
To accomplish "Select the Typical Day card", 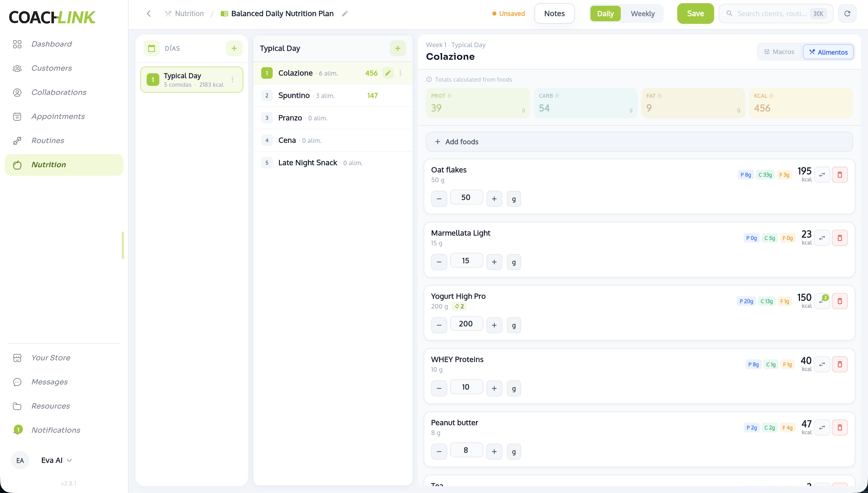I will (191, 80).
